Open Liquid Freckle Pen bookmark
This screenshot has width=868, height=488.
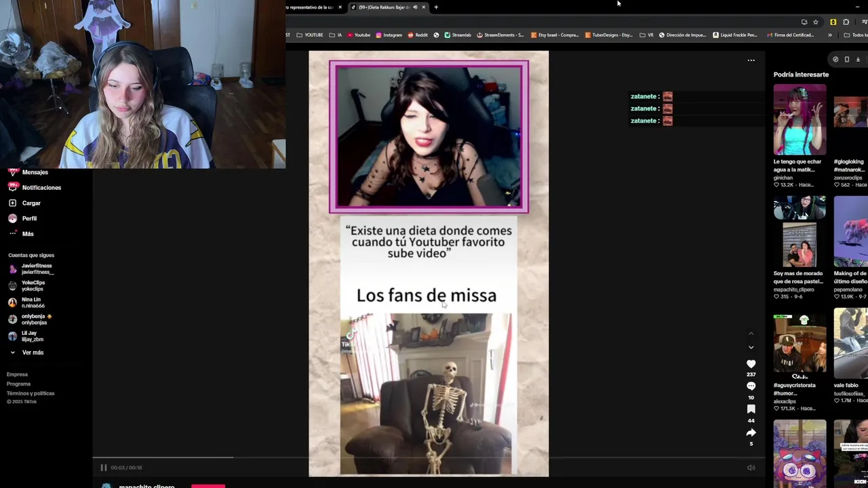point(735,35)
